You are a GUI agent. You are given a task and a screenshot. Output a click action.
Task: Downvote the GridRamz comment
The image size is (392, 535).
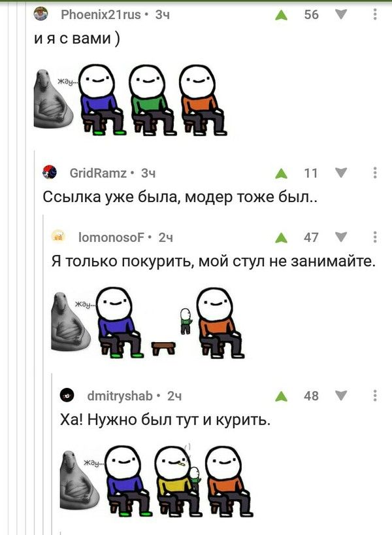tap(341, 173)
